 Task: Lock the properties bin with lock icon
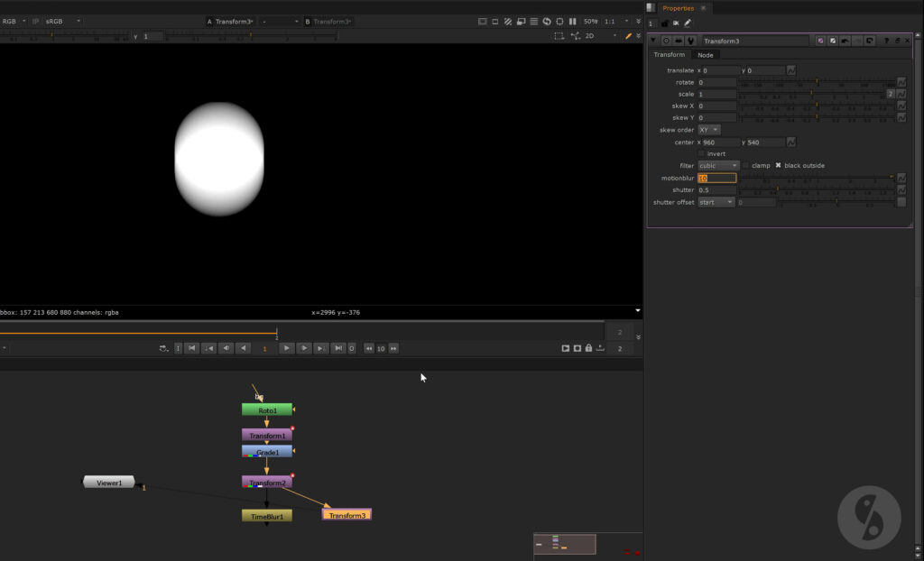[x=665, y=23]
